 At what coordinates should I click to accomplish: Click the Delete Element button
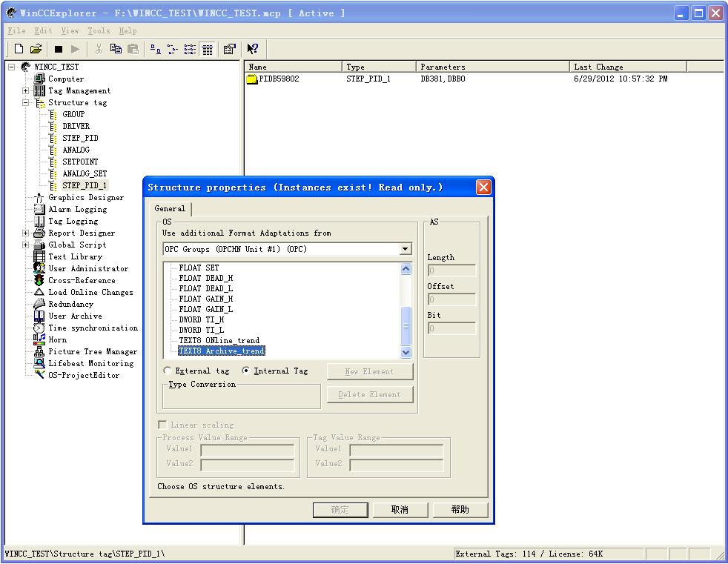[370, 394]
